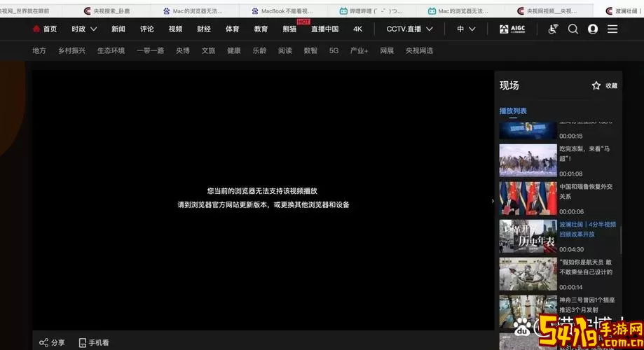644x350 pixels.
Task: Open title 神舟三号曾因1个插座推迟3个月发射
Action: [587, 305]
